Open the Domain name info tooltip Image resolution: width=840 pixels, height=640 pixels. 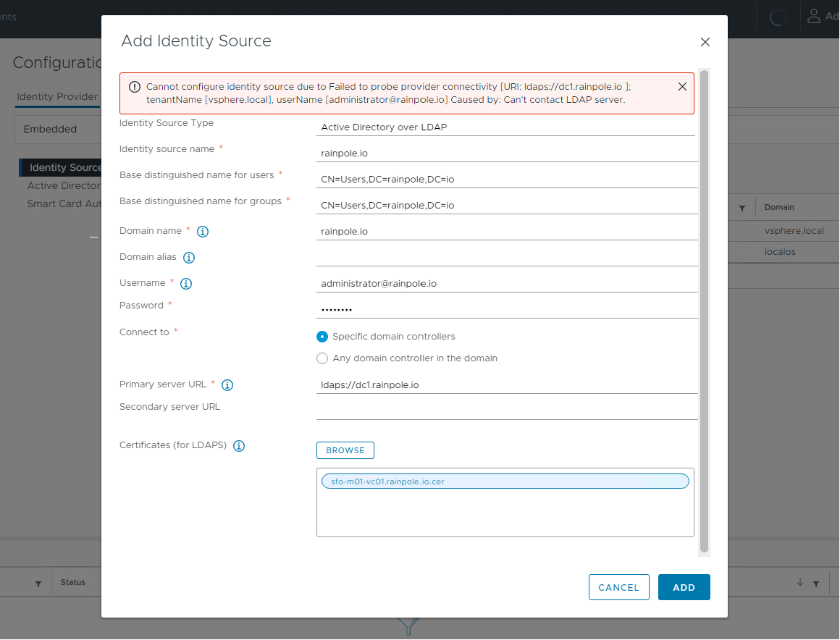[x=202, y=231]
